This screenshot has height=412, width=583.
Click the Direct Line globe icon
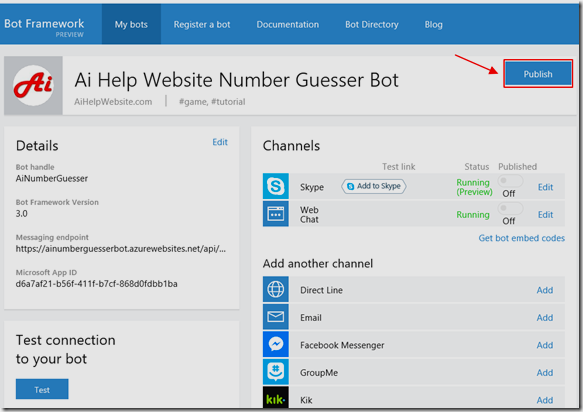(276, 289)
